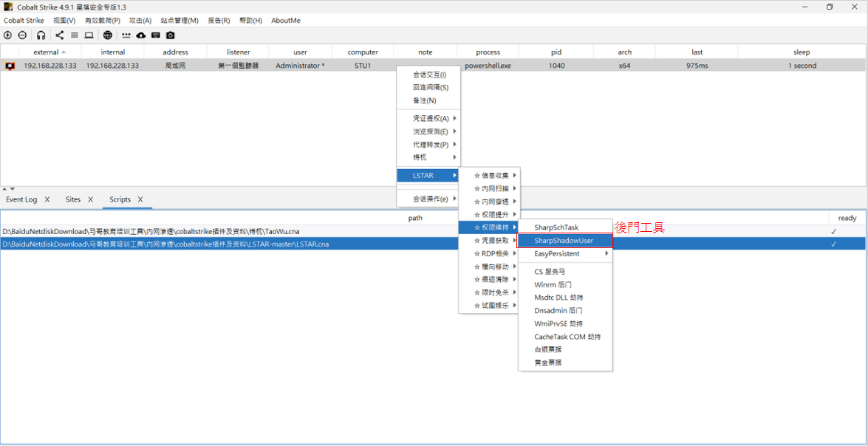
Task: Choose 备注(N) from context menu
Action: coord(429,100)
